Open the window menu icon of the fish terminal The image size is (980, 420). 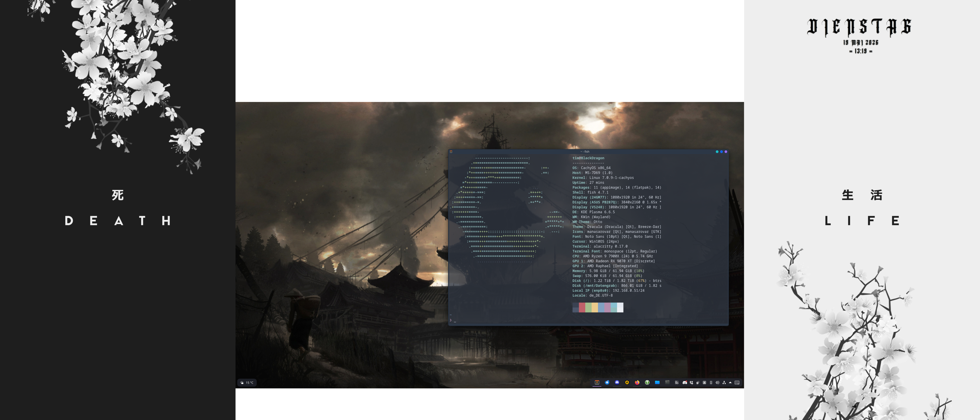(451, 151)
